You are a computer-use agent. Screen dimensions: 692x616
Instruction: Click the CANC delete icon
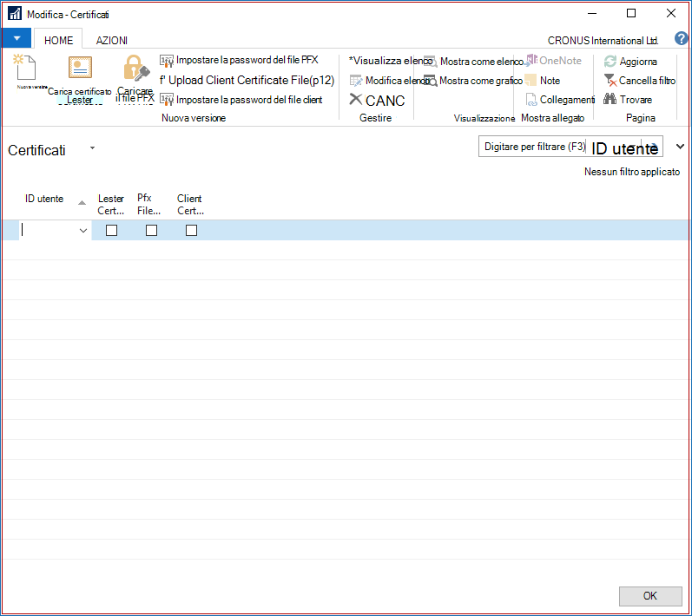click(356, 99)
